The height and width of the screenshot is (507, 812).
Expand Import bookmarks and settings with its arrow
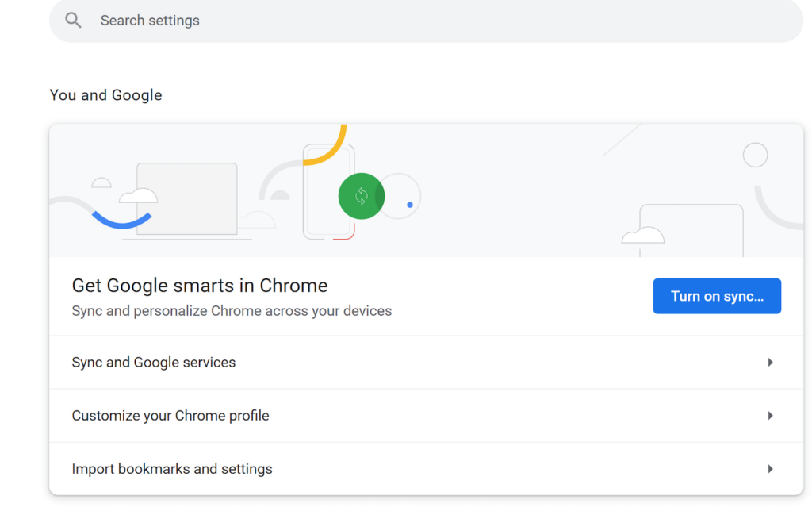(x=770, y=469)
